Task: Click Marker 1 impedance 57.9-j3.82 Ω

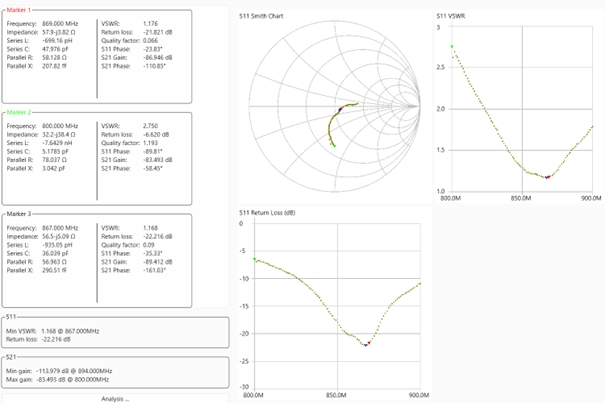Action: (x=59, y=32)
